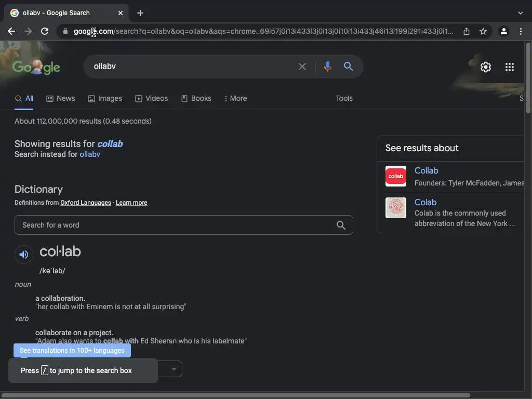
Task: Click the browser forward arrow
Action: [28, 31]
